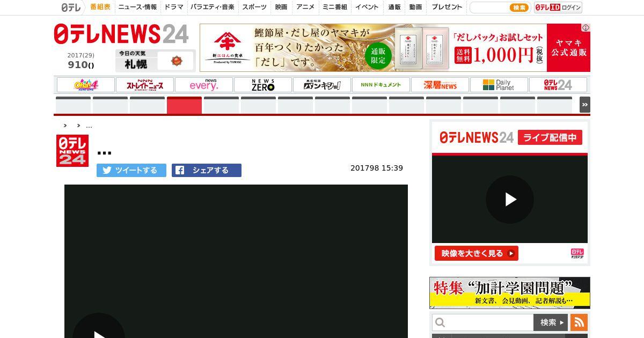Open 深層NEWS program logo
The height and width of the screenshot is (338, 644).
pyautogui.click(x=440, y=85)
